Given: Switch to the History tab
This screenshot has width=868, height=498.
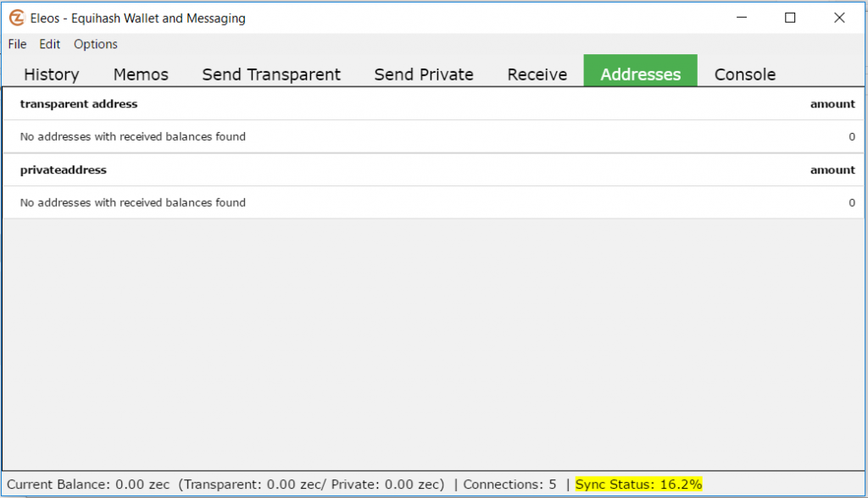Looking at the screenshot, I should (52, 75).
